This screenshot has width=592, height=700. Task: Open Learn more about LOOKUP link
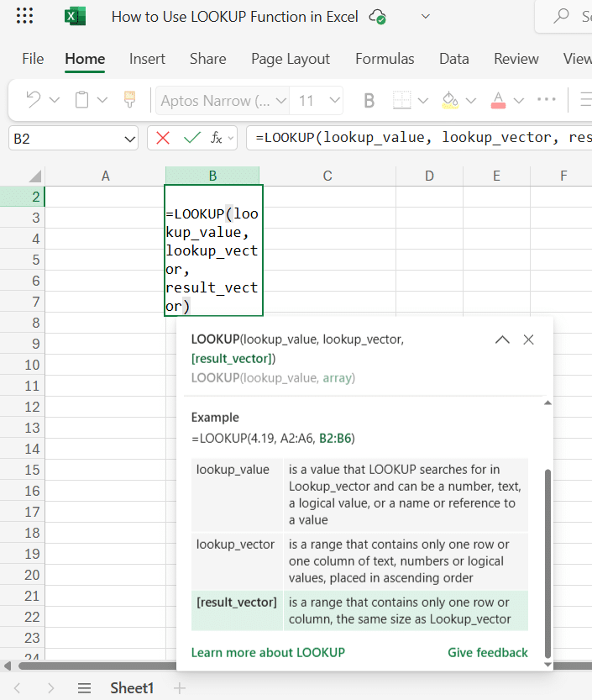tap(268, 653)
